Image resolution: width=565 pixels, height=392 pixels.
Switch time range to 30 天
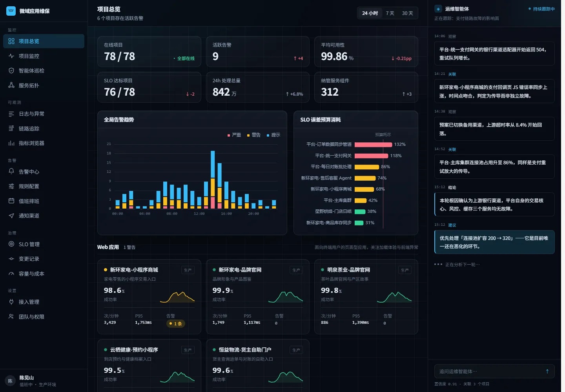point(407,13)
